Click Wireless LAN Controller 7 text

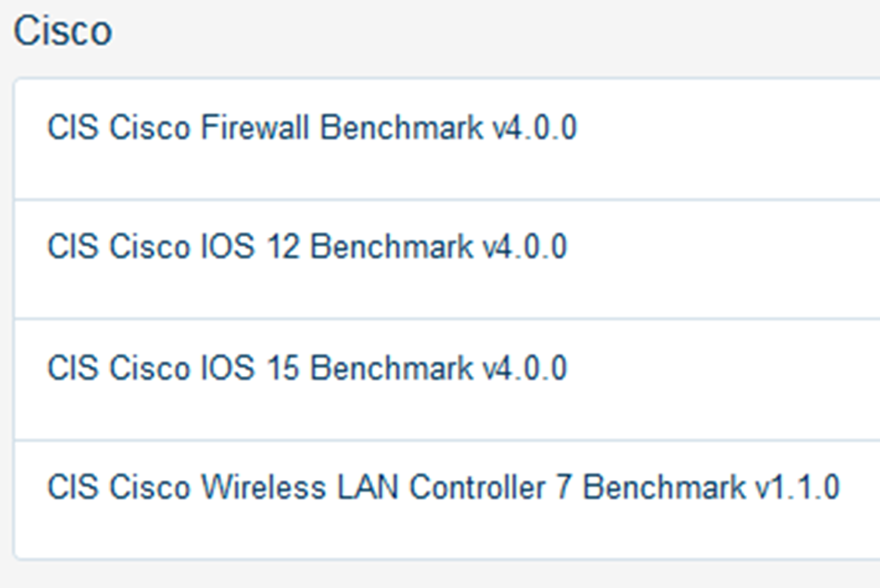(386, 487)
